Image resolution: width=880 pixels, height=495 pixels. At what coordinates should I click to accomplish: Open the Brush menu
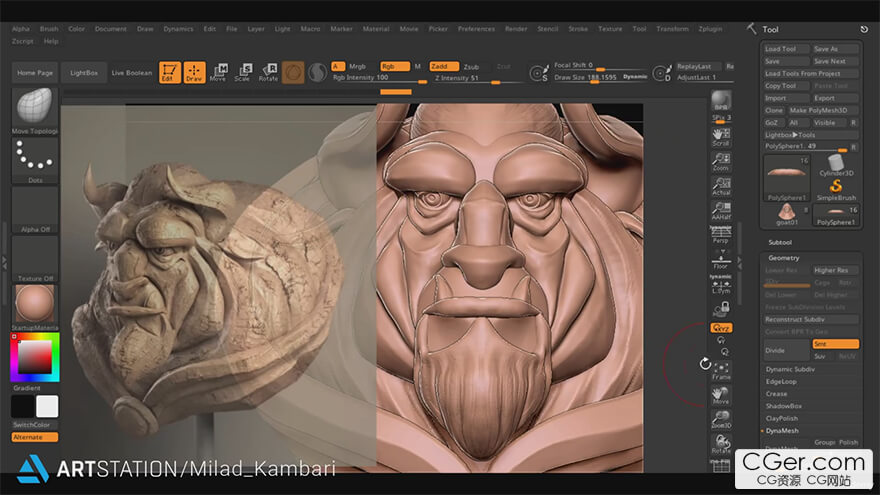[49, 29]
